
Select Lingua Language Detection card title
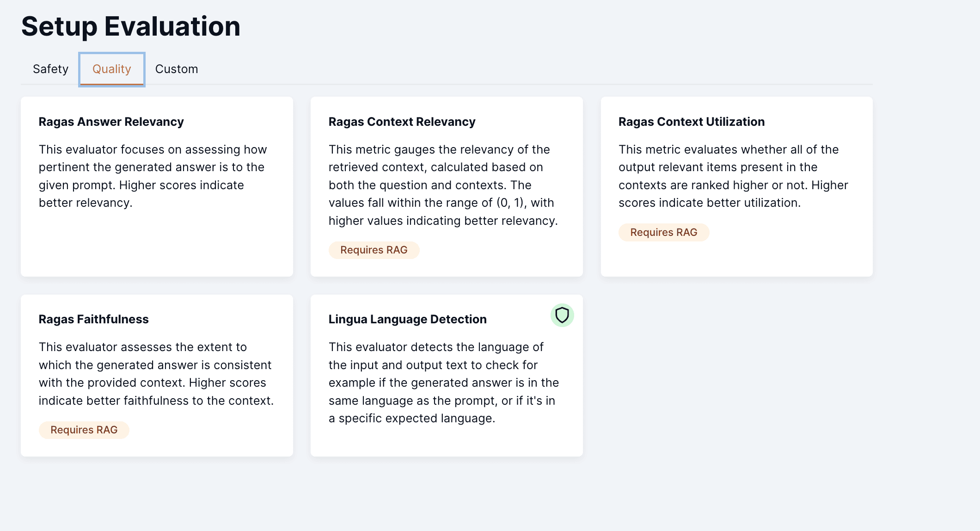[x=408, y=319]
